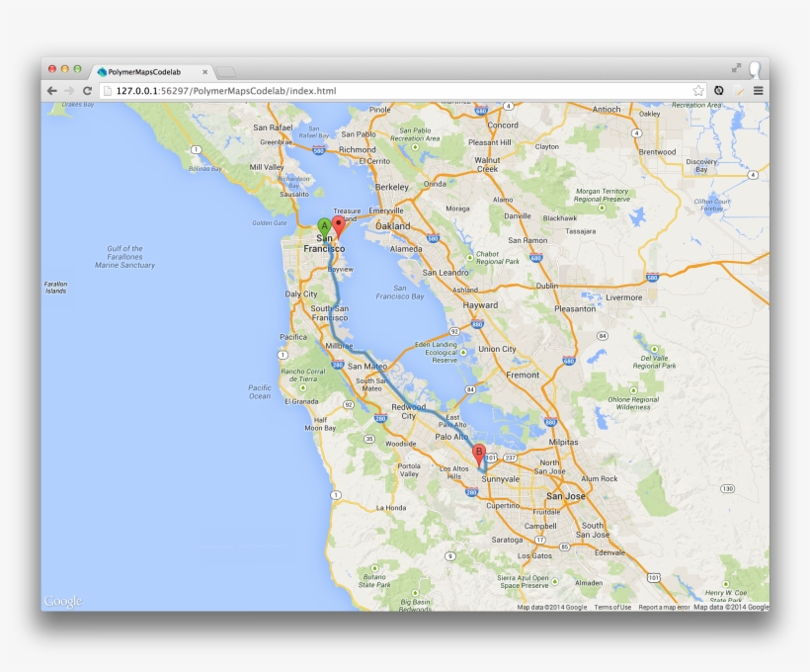The width and height of the screenshot is (810, 672).
Task: Close the PolymerMapsCodelab tab
Action: click(205, 70)
